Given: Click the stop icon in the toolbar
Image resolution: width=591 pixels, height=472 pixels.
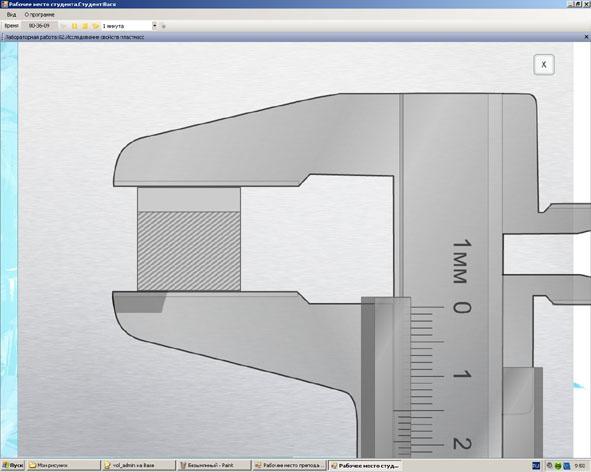Looking at the screenshot, I should [x=85, y=26].
